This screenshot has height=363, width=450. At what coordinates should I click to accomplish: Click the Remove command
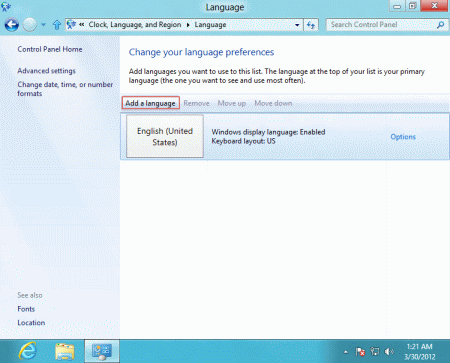click(x=196, y=103)
